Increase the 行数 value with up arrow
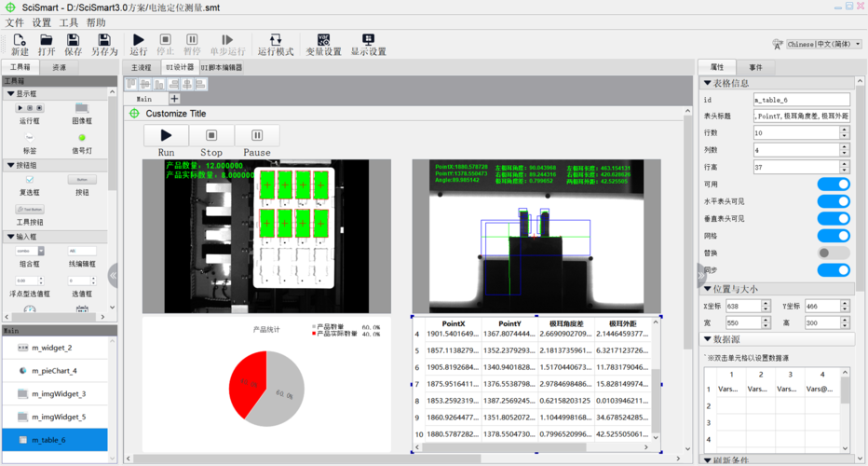Viewport: 868px width, 466px height. coord(845,130)
